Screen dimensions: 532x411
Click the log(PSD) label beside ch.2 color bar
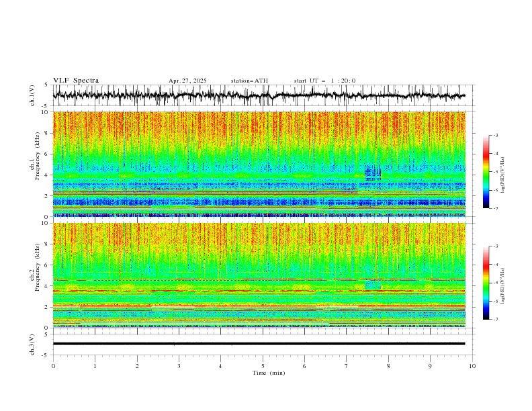coord(503,286)
